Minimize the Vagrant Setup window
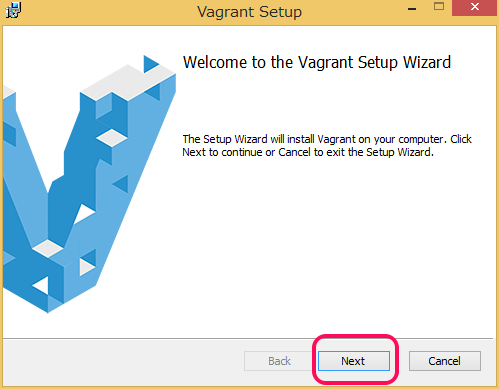The image size is (499, 389). [412, 9]
